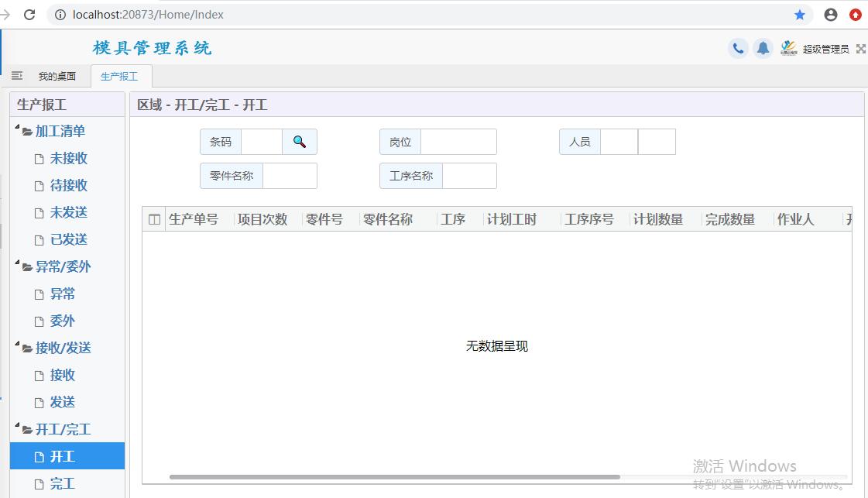Open the notification bell icon
The width and height of the screenshot is (868, 498).
[x=763, y=49]
